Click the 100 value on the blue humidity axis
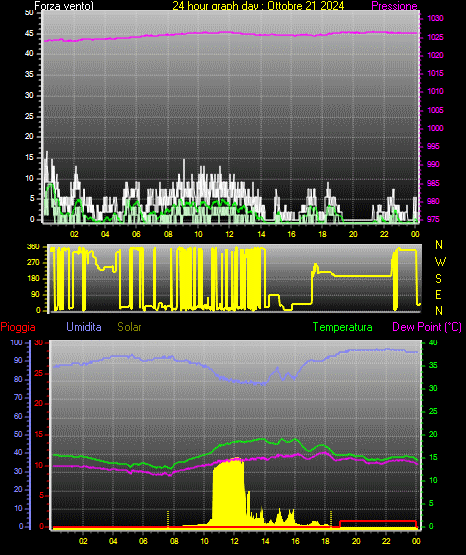Viewport: 466px width, 555px height. [x=17, y=342]
